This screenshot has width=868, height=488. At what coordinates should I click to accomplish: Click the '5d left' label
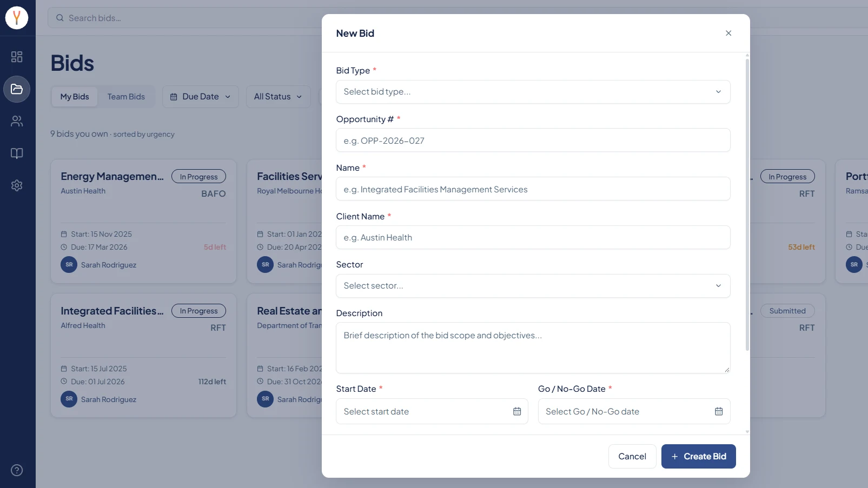click(x=215, y=247)
